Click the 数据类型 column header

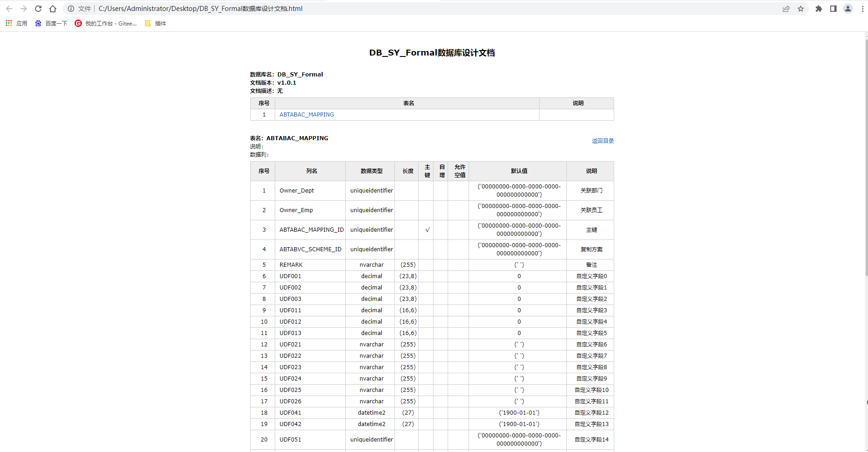tap(370, 171)
